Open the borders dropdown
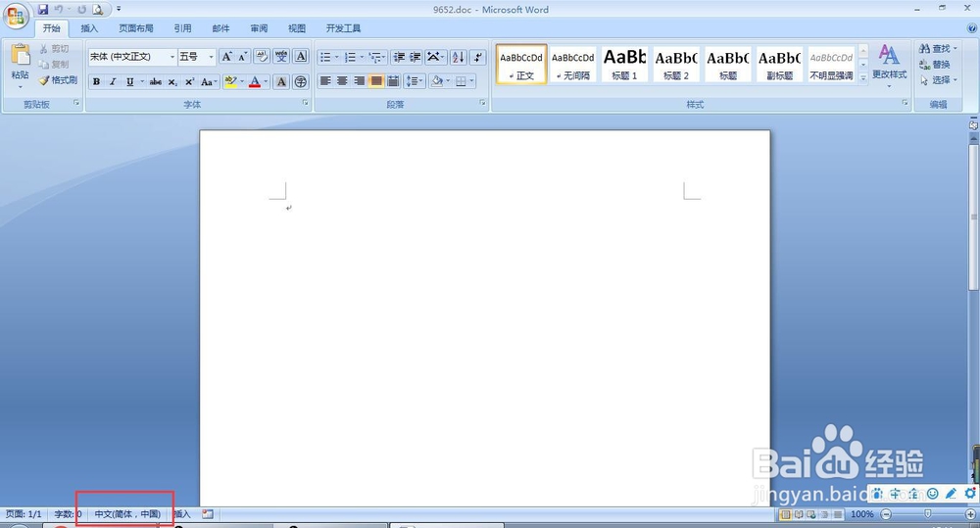 472,81
